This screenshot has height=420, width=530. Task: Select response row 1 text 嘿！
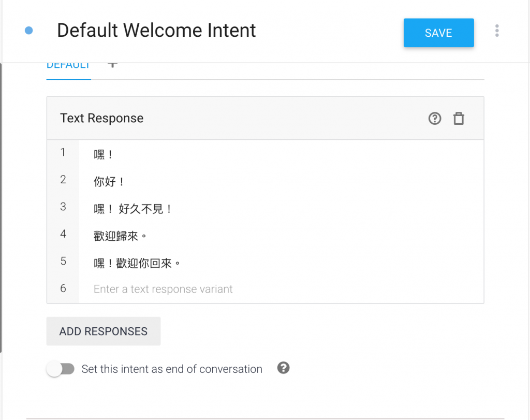[x=104, y=154]
